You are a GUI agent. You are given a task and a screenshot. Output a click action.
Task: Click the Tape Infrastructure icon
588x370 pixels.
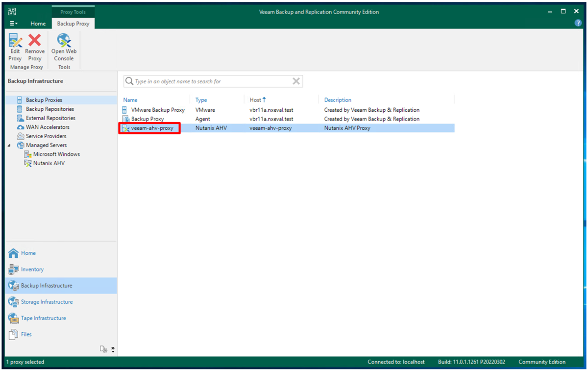[13, 318]
